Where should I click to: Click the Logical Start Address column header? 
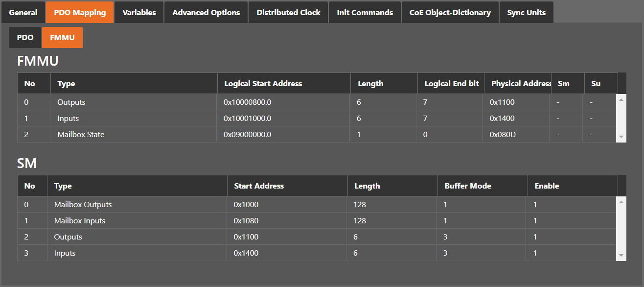tap(263, 84)
